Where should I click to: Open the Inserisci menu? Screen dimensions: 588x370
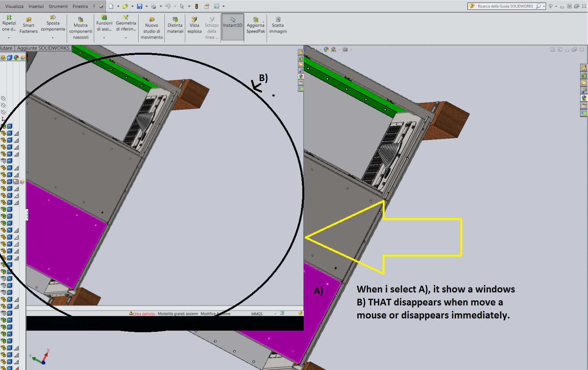click(x=36, y=6)
